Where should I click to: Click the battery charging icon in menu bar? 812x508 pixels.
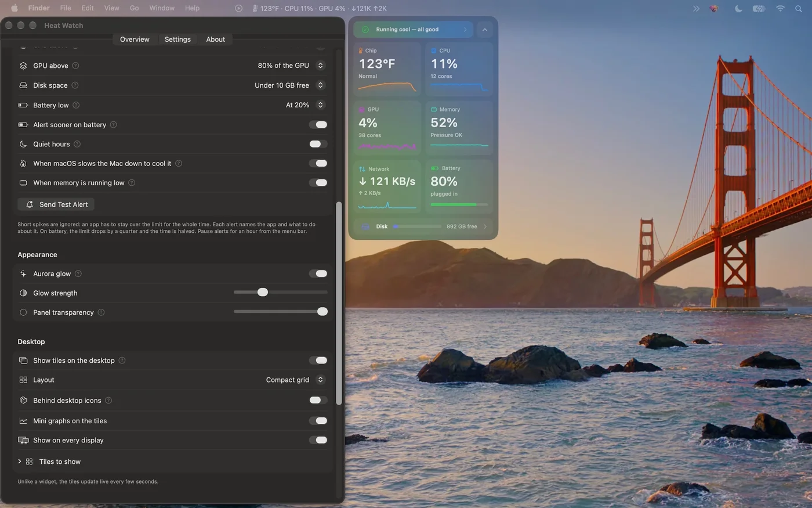(759, 8)
